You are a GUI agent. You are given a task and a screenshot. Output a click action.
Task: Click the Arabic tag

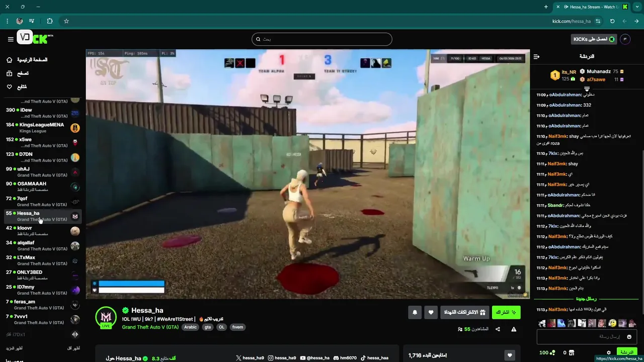pyautogui.click(x=190, y=327)
